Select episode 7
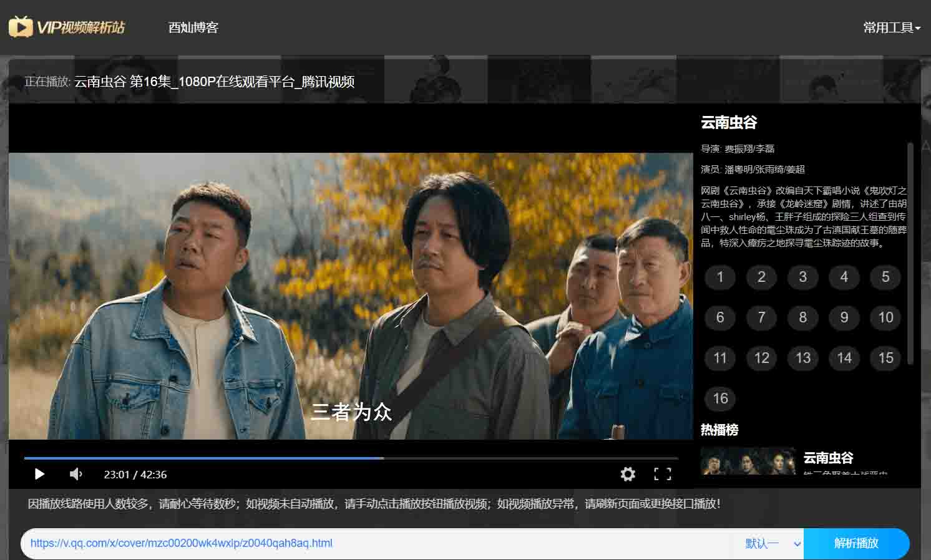The width and height of the screenshot is (931, 560). point(761,317)
